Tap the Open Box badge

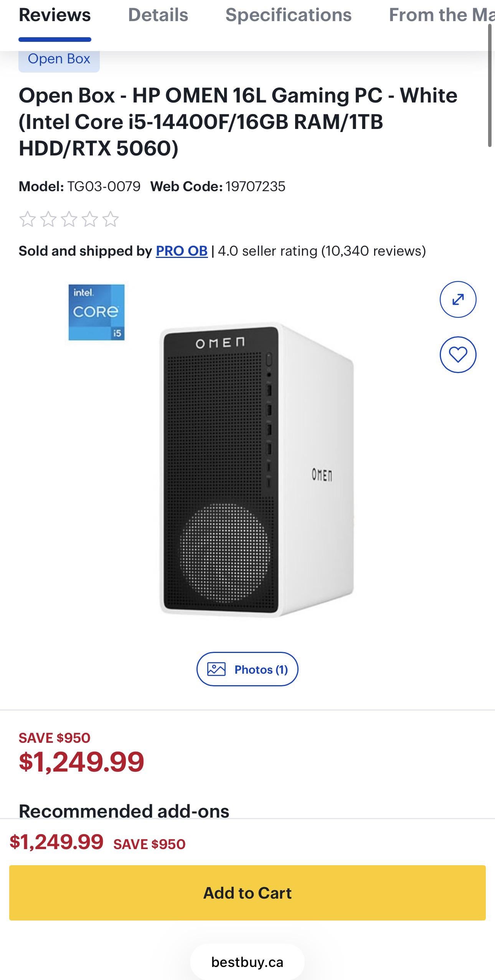pyautogui.click(x=59, y=59)
